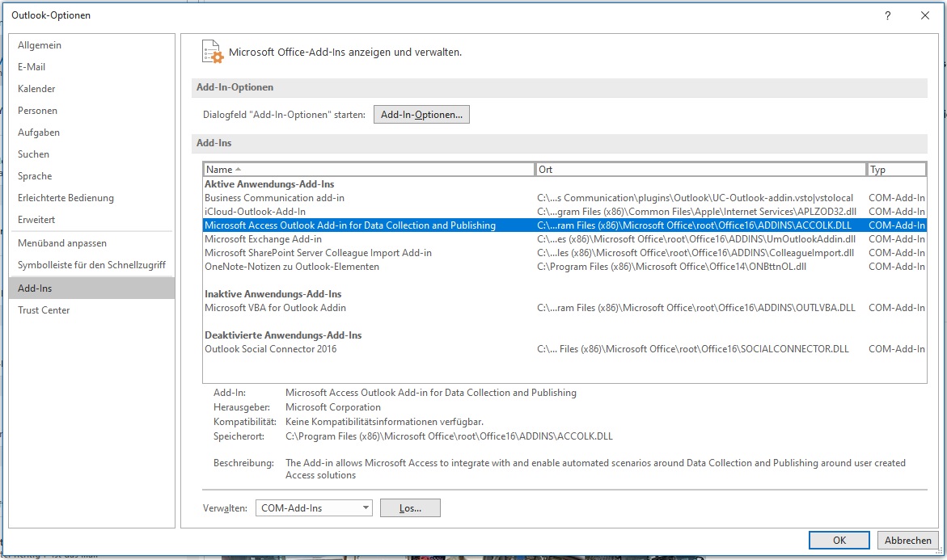
Task: Click the help question mark icon
Action: (x=887, y=15)
